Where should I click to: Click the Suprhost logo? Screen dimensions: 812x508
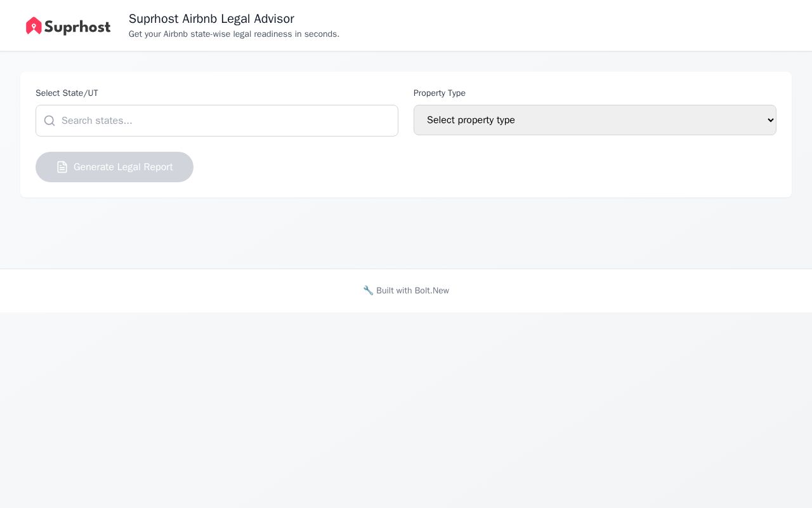(68, 26)
